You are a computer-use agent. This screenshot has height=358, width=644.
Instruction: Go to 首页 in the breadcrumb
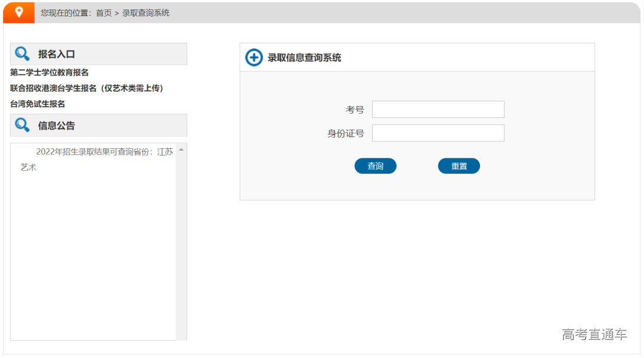point(104,13)
